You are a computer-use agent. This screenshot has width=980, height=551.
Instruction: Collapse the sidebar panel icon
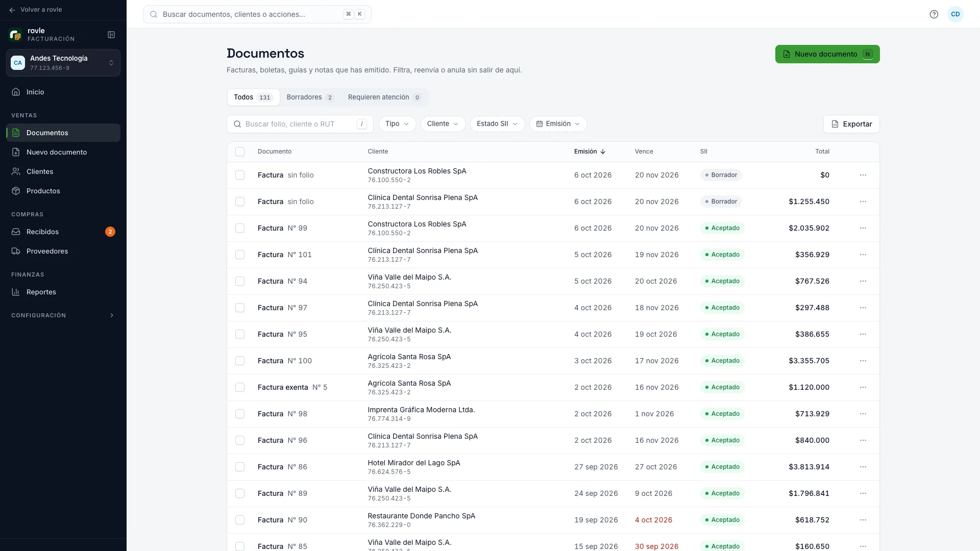point(111,35)
